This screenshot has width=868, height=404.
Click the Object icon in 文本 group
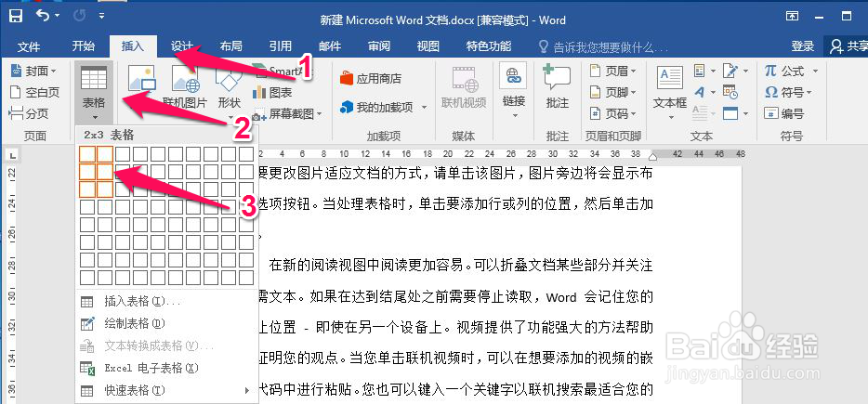point(730,113)
